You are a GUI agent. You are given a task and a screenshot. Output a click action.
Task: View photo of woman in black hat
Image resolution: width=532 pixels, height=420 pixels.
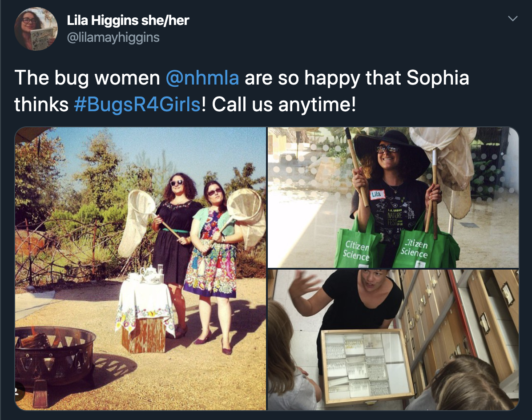393,198
